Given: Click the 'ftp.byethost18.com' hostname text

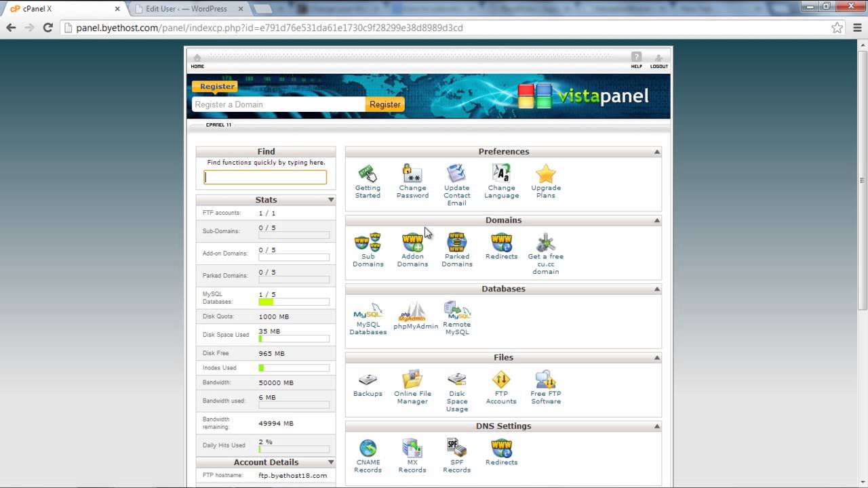Looking at the screenshot, I should click(292, 476).
